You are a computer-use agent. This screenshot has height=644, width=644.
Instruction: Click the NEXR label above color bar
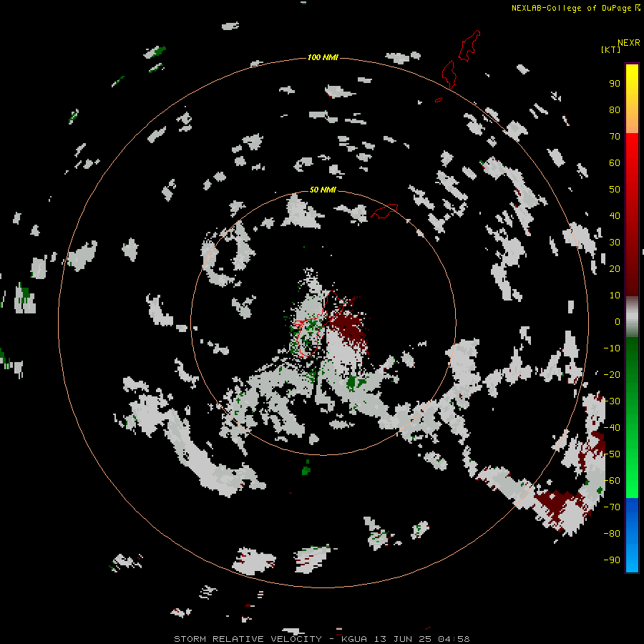[628, 43]
